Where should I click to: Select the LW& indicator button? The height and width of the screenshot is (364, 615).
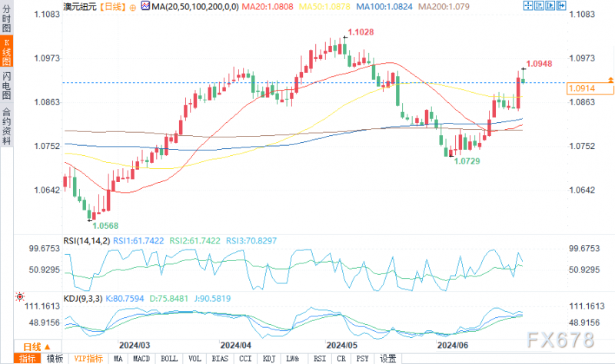(293, 359)
